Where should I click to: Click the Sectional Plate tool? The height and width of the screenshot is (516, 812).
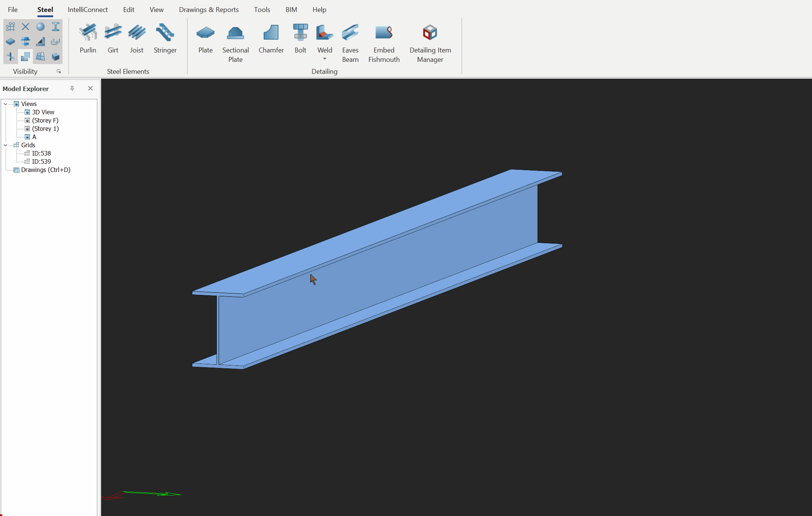[235, 33]
